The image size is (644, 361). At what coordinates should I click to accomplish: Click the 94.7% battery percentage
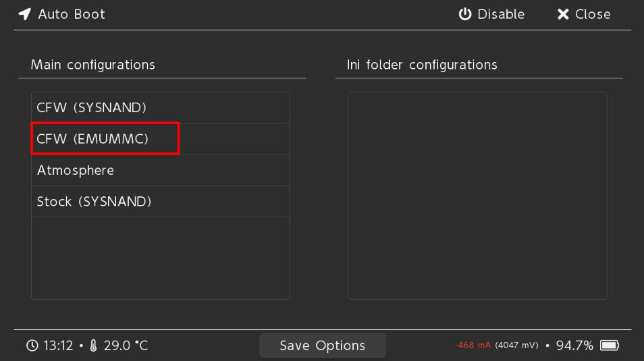click(x=574, y=345)
